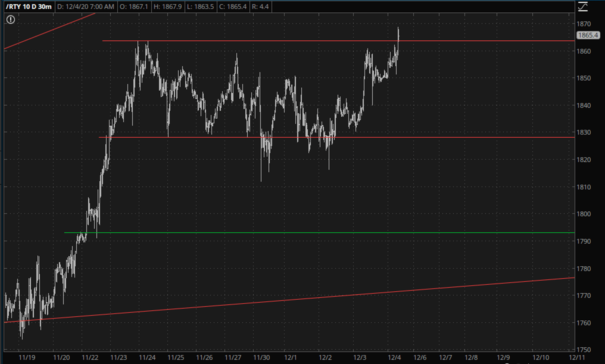
Task: Click the 12/4 date on time axis
Action: pyautogui.click(x=394, y=357)
